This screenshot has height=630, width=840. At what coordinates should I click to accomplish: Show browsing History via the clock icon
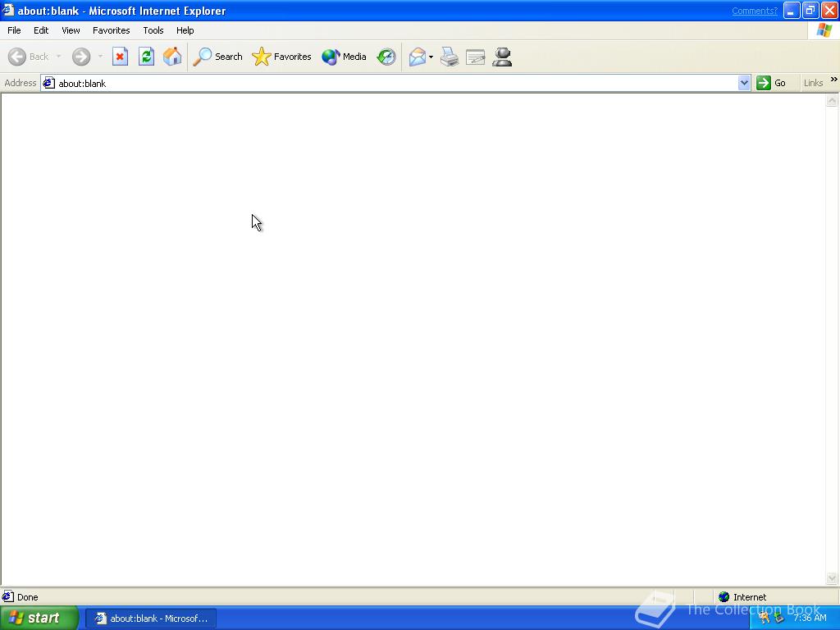point(386,57)
